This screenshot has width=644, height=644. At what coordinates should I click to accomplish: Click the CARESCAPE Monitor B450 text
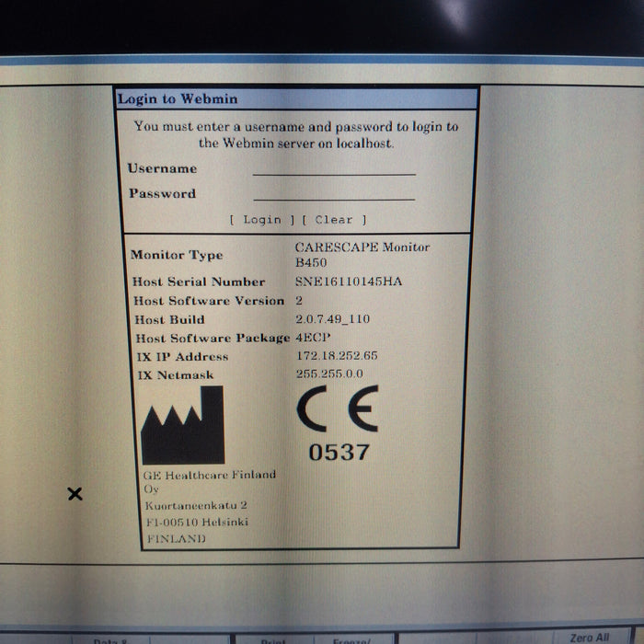coord(362,254)
